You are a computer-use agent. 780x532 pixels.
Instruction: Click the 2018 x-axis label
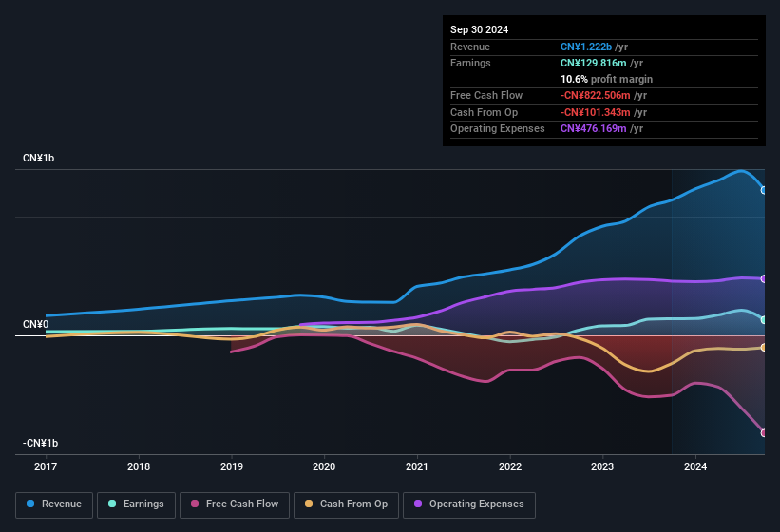pyautogui.click(x=139, y=466)
